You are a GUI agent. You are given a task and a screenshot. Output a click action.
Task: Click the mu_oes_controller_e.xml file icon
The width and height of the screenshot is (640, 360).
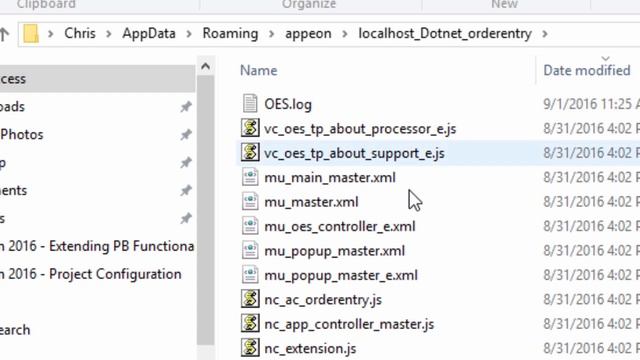point(250,226)
